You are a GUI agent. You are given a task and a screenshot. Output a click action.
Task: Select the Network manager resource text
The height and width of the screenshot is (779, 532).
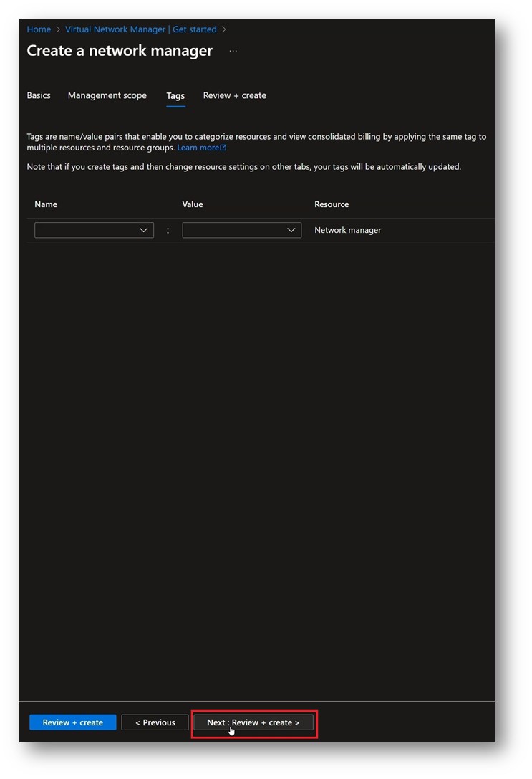point(348,230)
